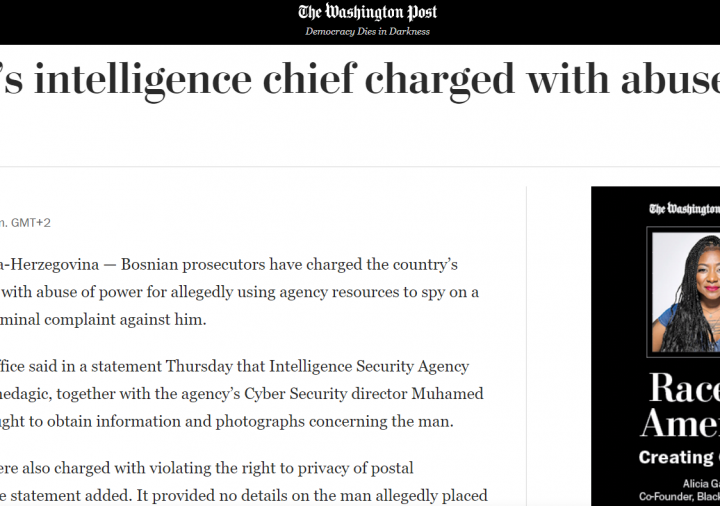This screenshot has width=720, height=506.
Task: Click the GMT+2 article timestamp
Action: click(x=30, y=222)
